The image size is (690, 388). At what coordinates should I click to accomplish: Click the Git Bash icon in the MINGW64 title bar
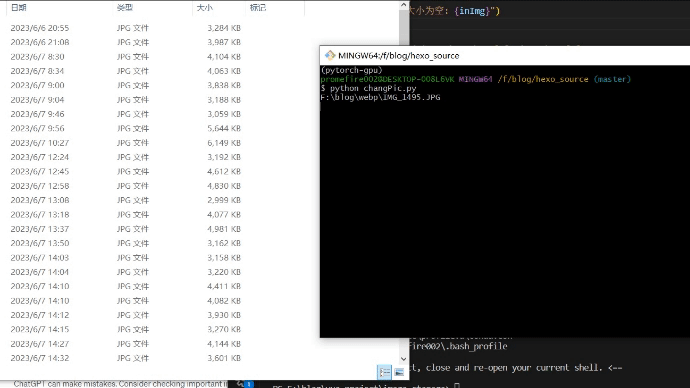point(330,55)
